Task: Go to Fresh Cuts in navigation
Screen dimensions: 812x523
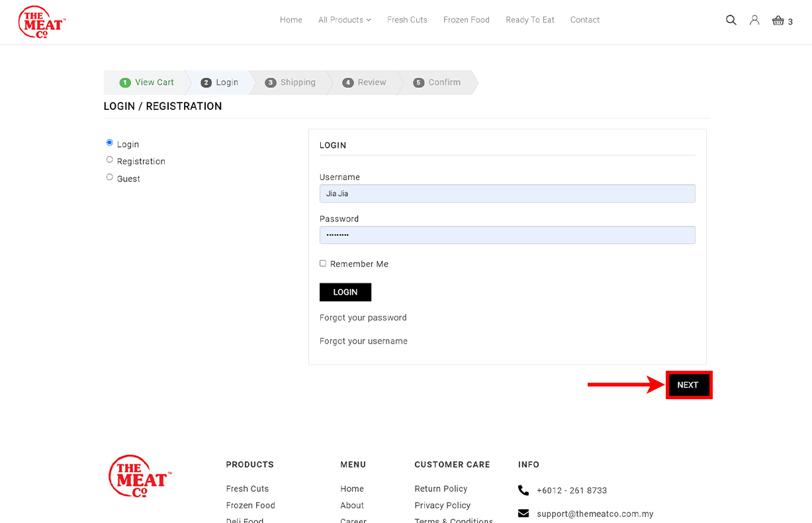Action: pyautogui.click(x=407, y=20)
